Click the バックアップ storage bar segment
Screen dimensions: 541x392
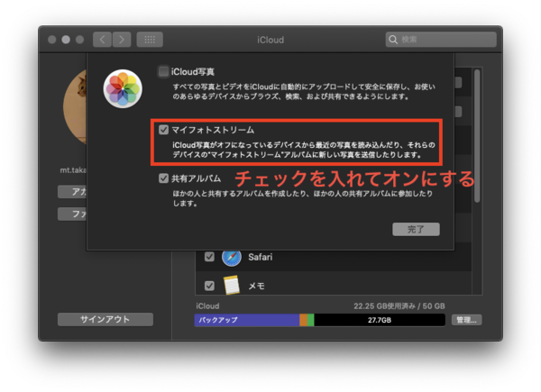click(x=247, y=320)
